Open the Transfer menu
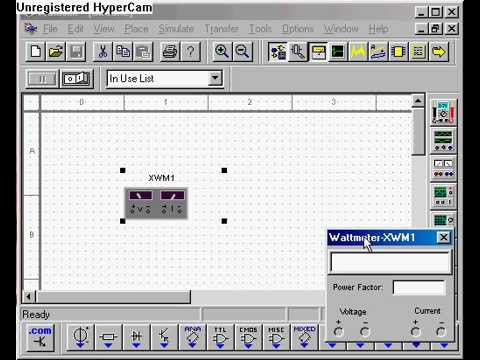The height and width of the screenshot is (360, 480). click(222, 29)
